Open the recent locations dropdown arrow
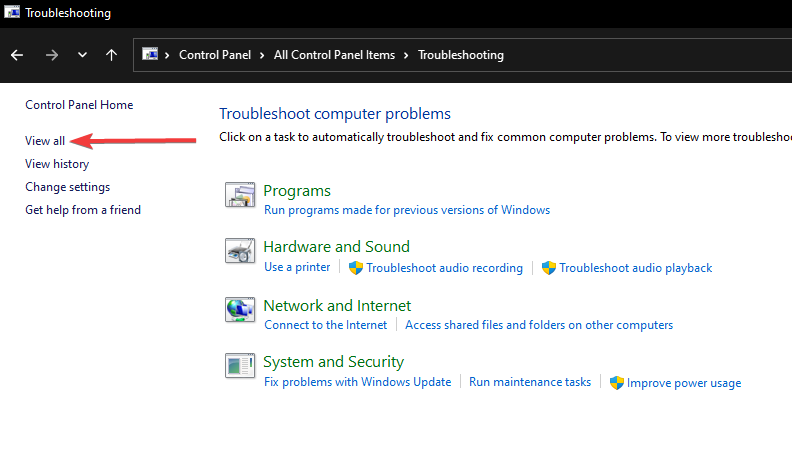The height and width of the screenshot is (460, 792). click(x=82, y=55)
